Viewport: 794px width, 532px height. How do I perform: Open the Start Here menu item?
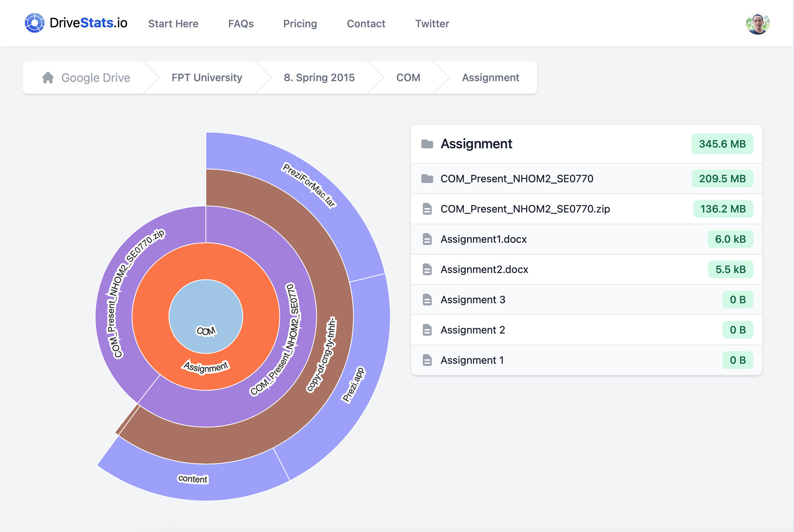tap(173, 24)
